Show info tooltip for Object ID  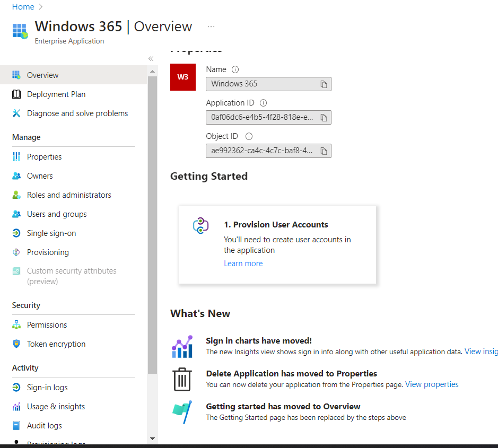click(249, 136)
